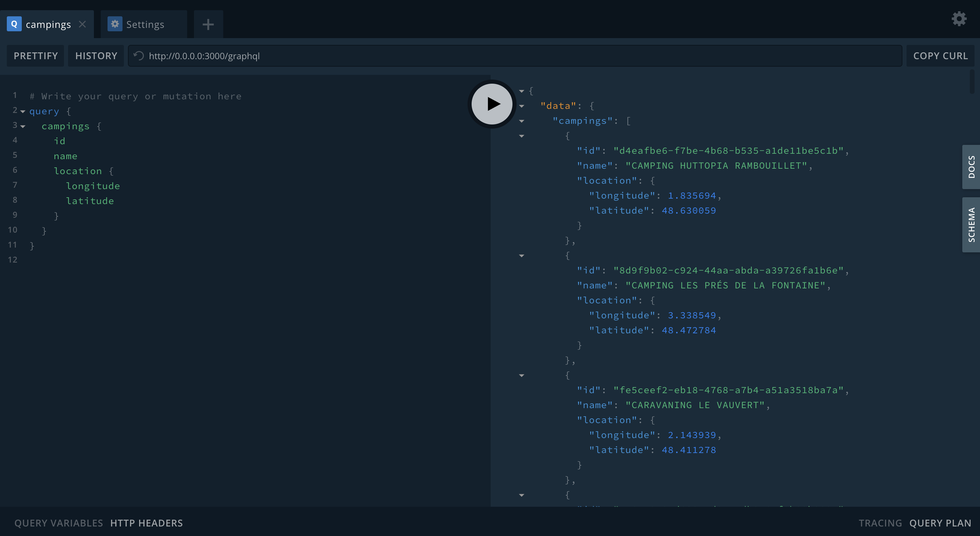Collapse the campings field on line 3

point(23,127)
